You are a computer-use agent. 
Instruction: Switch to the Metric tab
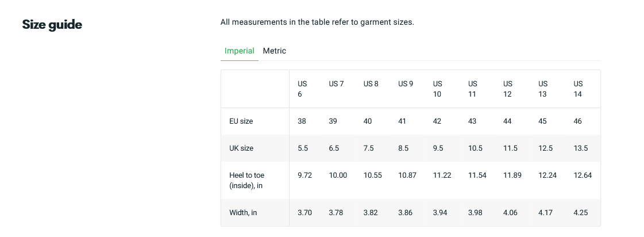[x=275, y=51]
